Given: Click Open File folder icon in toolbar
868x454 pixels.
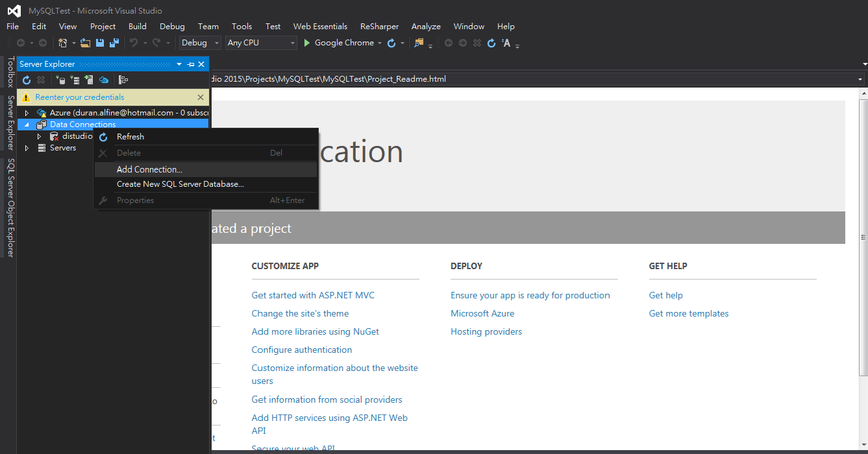Looking at the screenshot, I should pyautogui.click(x=85, y=43).
